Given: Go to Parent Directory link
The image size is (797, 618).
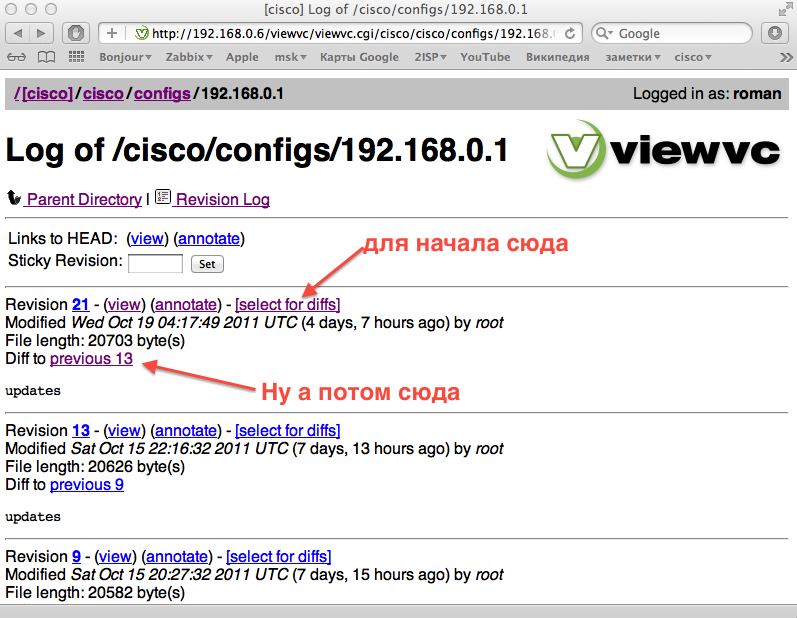Looking at the screenshot, I should (83, 199).
